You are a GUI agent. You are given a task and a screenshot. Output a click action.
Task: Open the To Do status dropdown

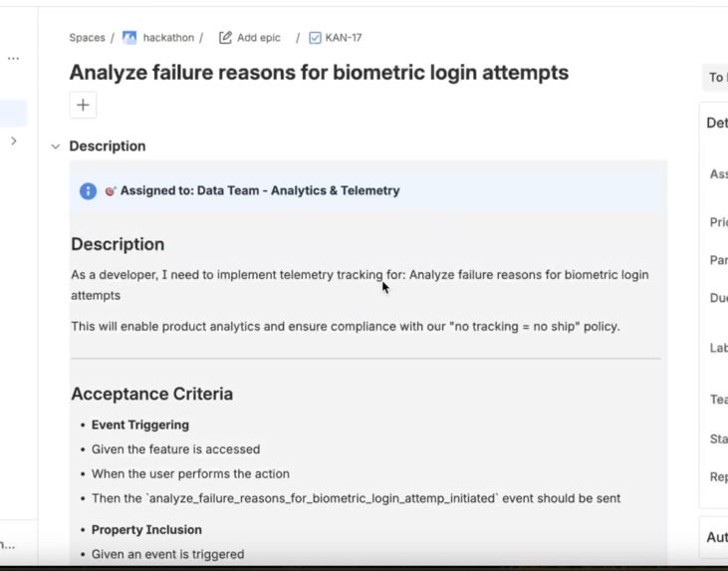point(715,77)
